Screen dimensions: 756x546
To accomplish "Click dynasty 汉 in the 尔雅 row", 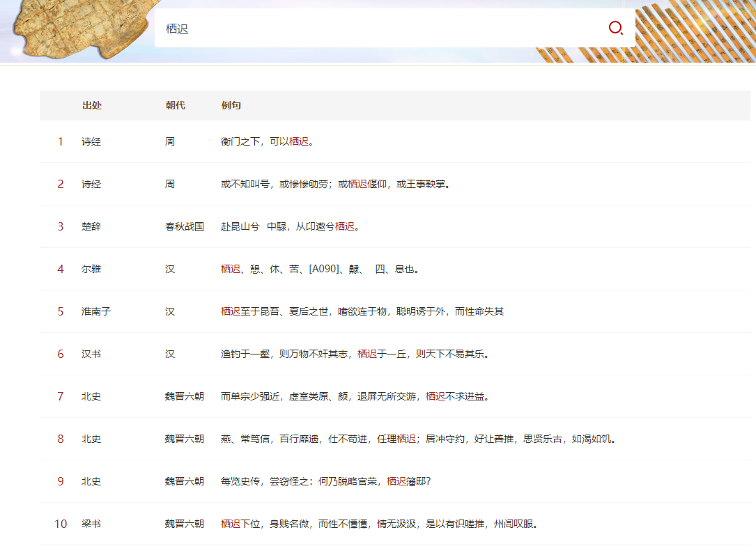I will click(170, 269).
